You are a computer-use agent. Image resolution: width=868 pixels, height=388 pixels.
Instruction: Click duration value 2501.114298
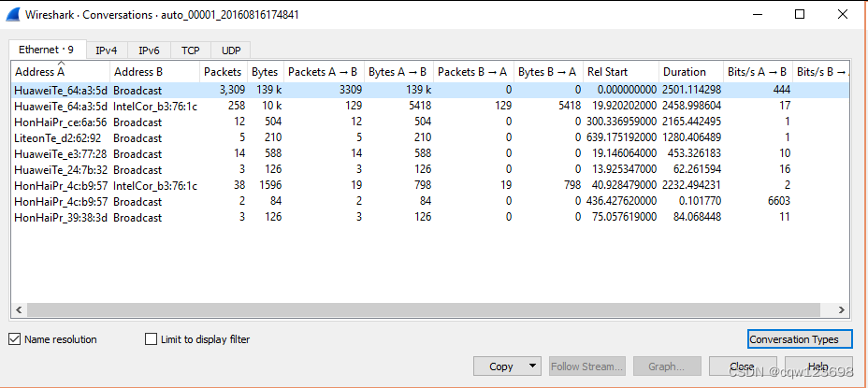691,90
